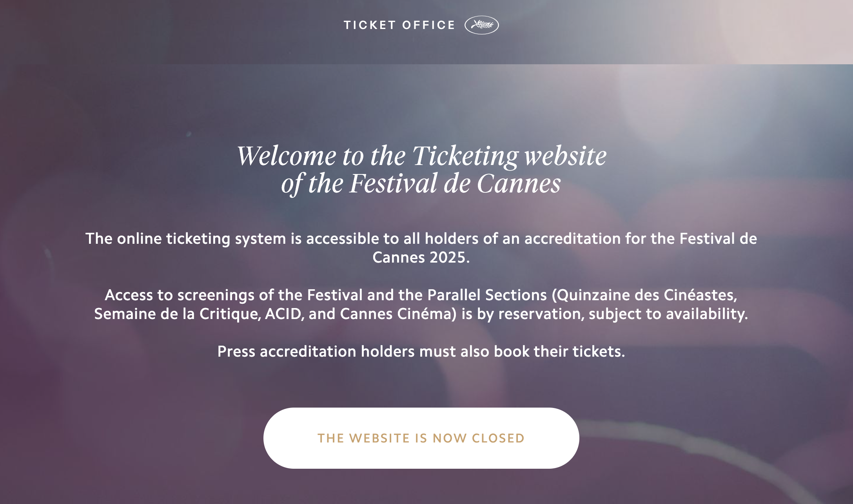Click the word 'Welcome' in the heading
The width and height of the screenshot is (853, 504).
tap(286, 156)
